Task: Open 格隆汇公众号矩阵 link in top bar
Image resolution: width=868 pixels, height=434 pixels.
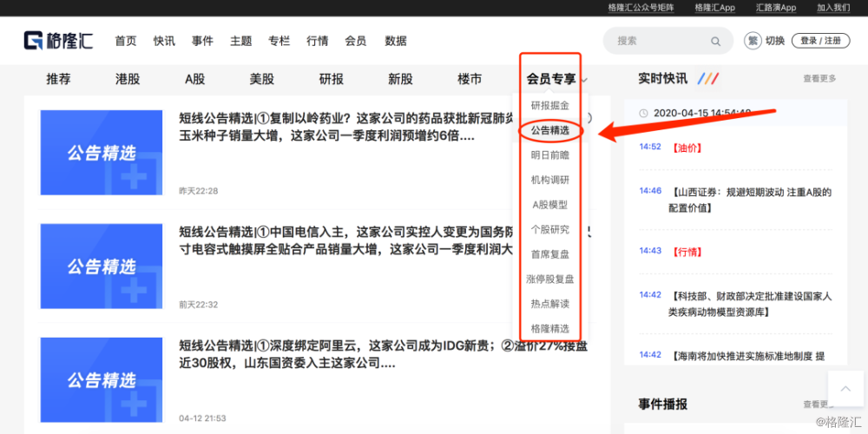Action: 641,7
